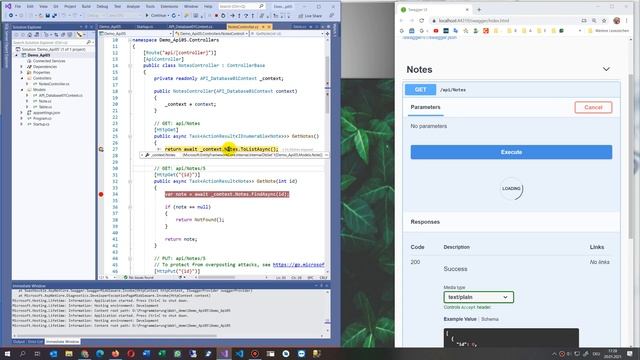640x360 pixels.
Task: Click the Continue debug button in Visual Studio
Action: (x=156, y=16)
